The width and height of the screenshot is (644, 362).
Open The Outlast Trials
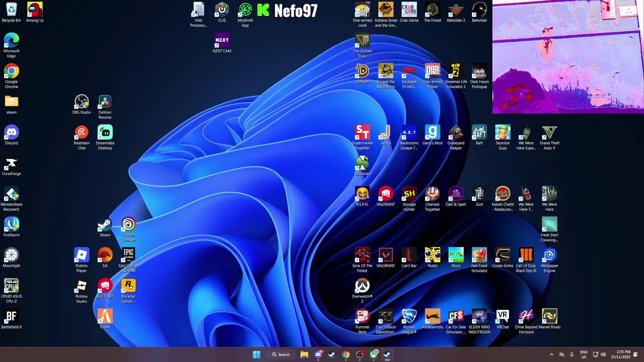click(x=362, y=45)
